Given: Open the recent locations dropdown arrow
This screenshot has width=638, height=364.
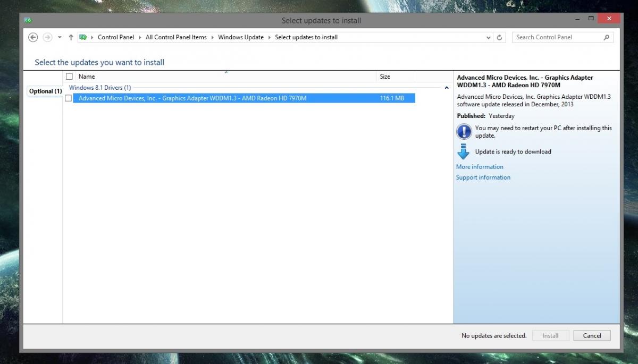Looking at the screenshot, I should (60, 37).
